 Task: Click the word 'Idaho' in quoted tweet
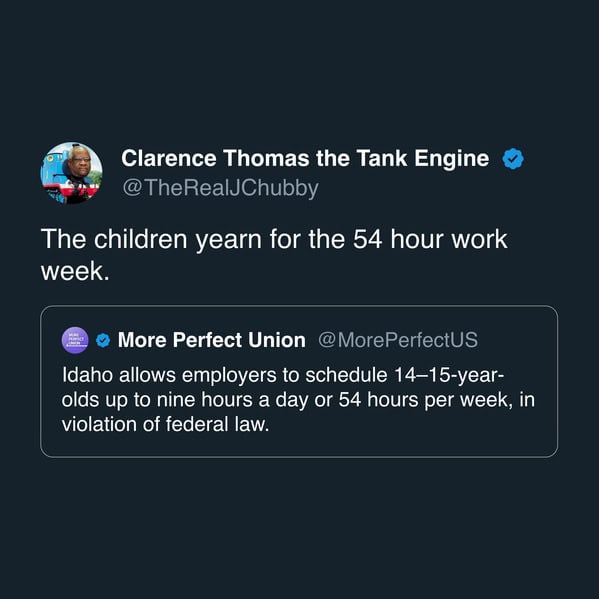(87, 375)
